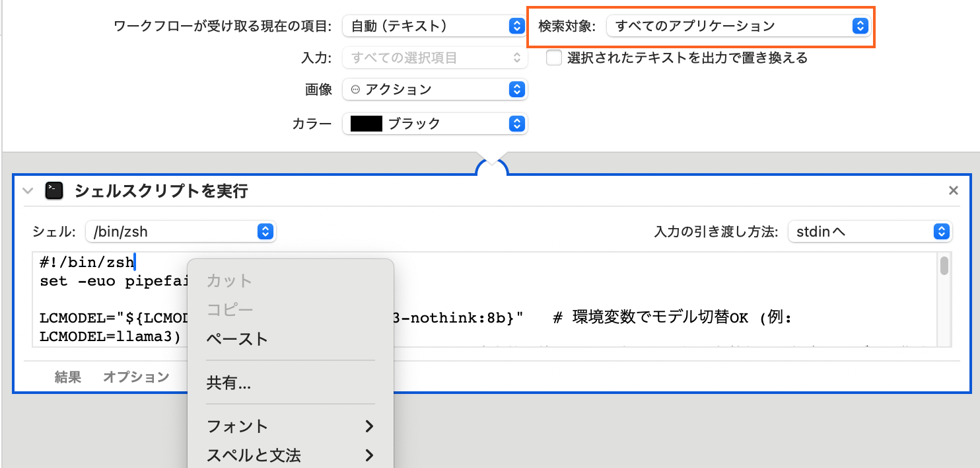
Task: Collapse the シェルスクリプトを実行 action
Action: (26, 190)
